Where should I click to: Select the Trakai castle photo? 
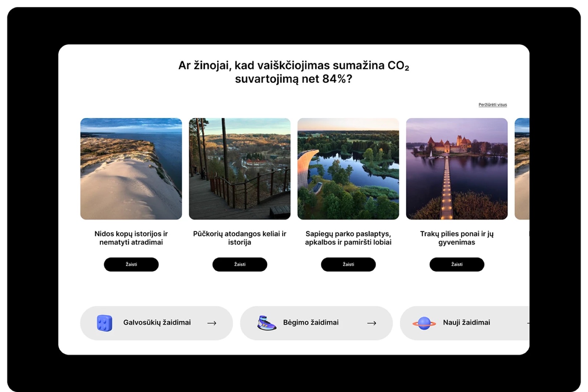tap(457, 169)
